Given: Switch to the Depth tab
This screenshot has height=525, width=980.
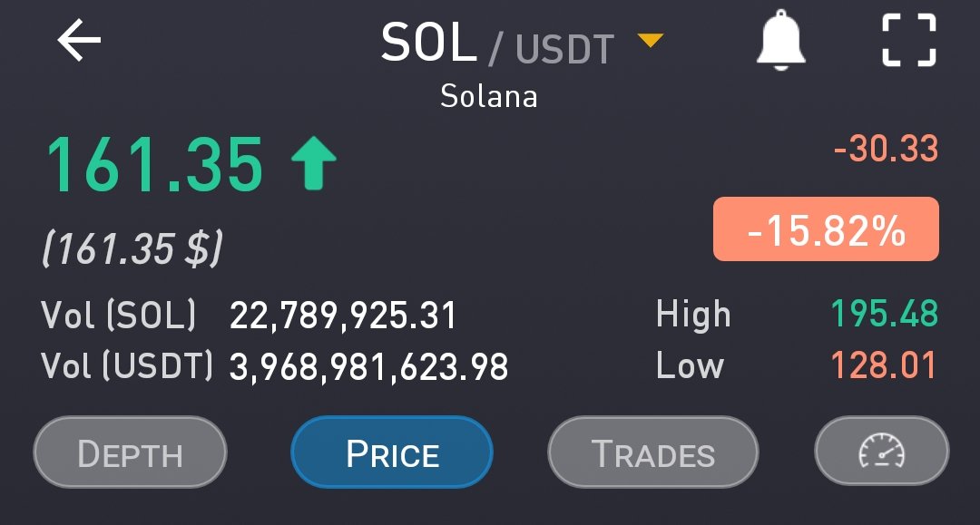Looking at the screenshot, I should point(130,452).
